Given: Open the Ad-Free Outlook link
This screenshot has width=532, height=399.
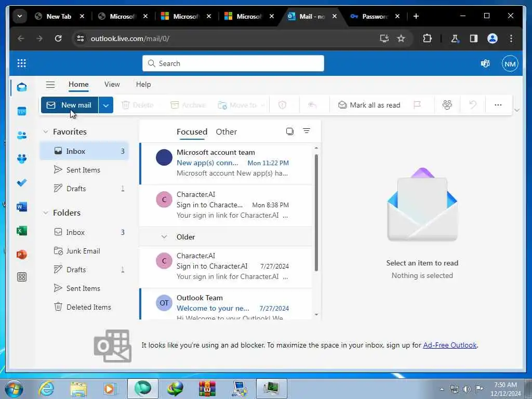Looking at the screenshot, I should [x=449, y=345].
